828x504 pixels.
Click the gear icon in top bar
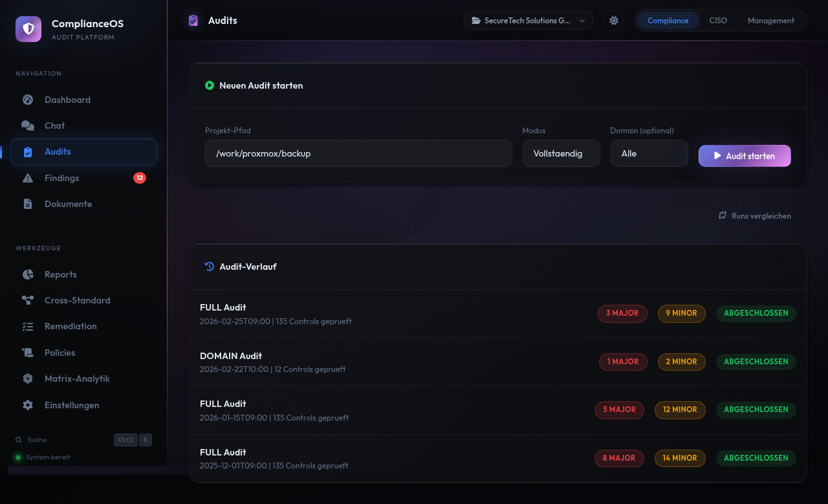[x=614, y=21]
